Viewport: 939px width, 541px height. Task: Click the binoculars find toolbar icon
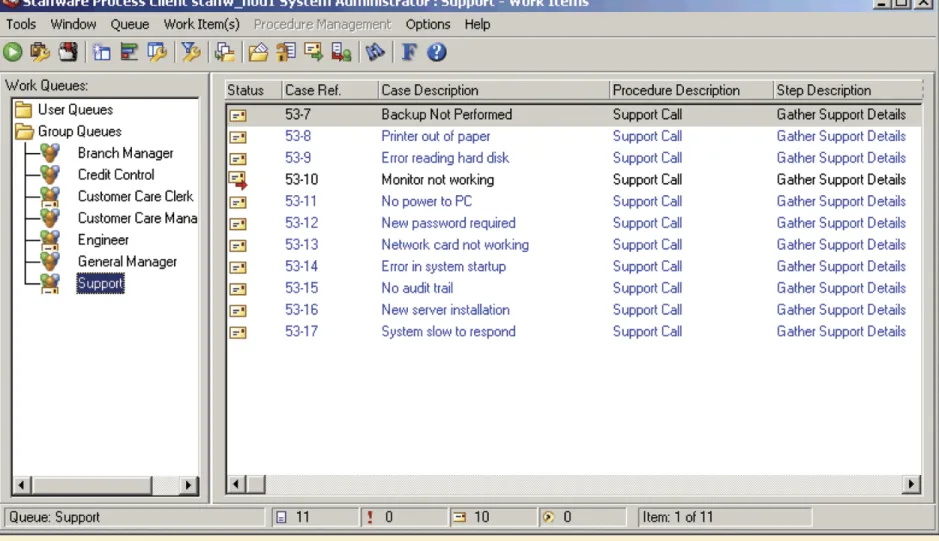click(375, 52)
